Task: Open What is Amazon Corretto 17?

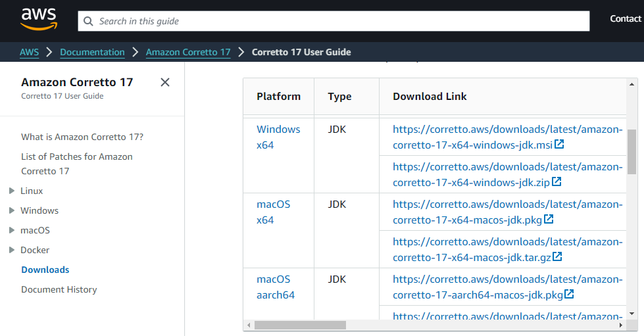Action: (82, 137)
